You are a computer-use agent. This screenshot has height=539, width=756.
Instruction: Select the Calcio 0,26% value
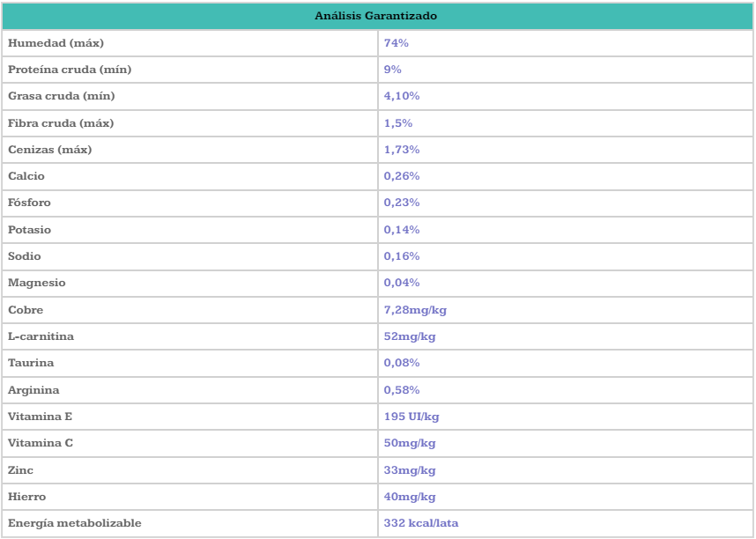402,176
